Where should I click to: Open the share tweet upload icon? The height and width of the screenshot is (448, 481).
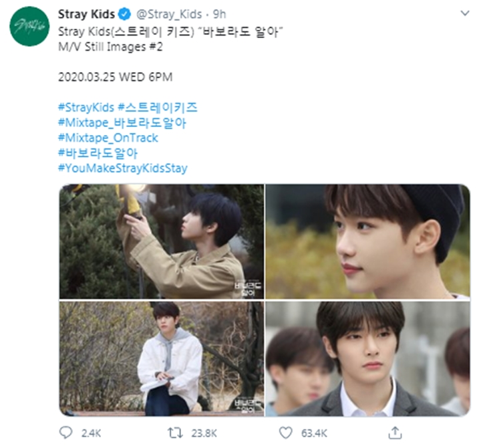pyautogui.click(x=395, y=433)
